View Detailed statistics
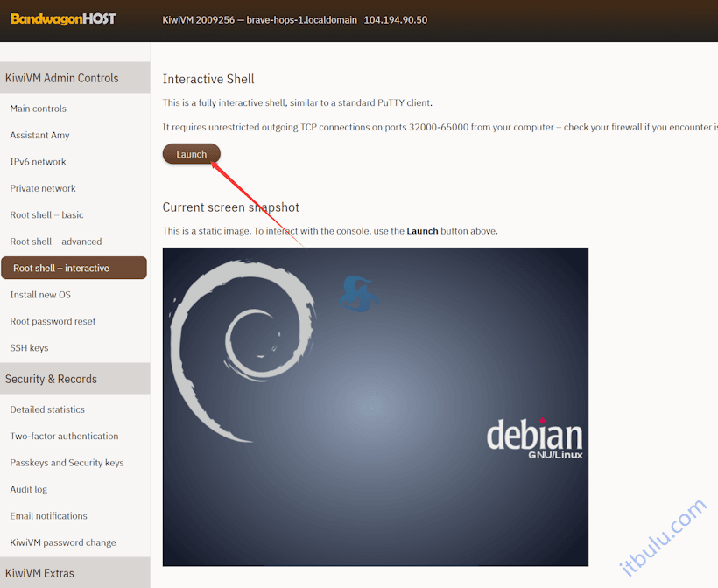This screenshot has width=718, height=588. click(x=46, y=409)
